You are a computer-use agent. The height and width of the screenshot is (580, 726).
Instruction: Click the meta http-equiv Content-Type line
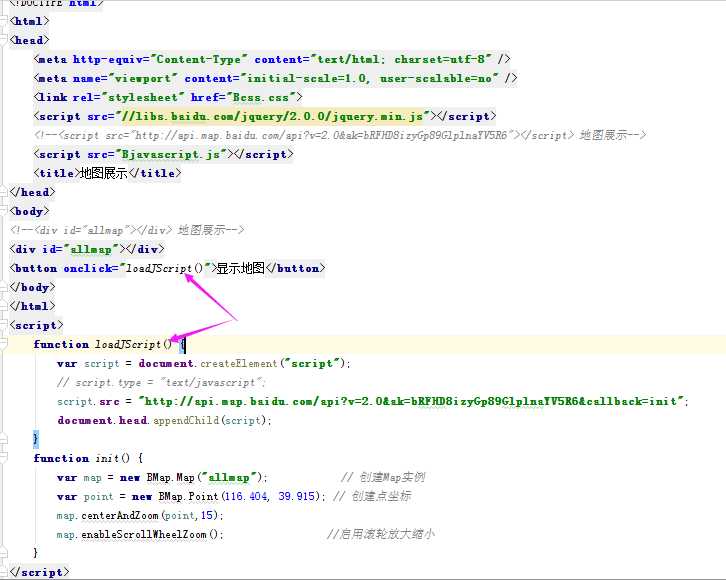point(272,59)
